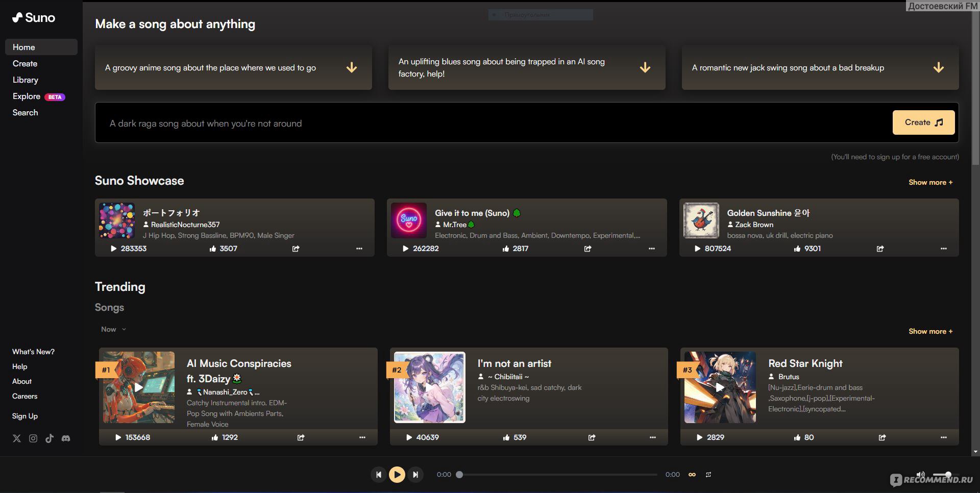The width and height of the screenshot is (980, 493).
Task: Share the Red Star Knight song
Action: click(x=883, y=437)
